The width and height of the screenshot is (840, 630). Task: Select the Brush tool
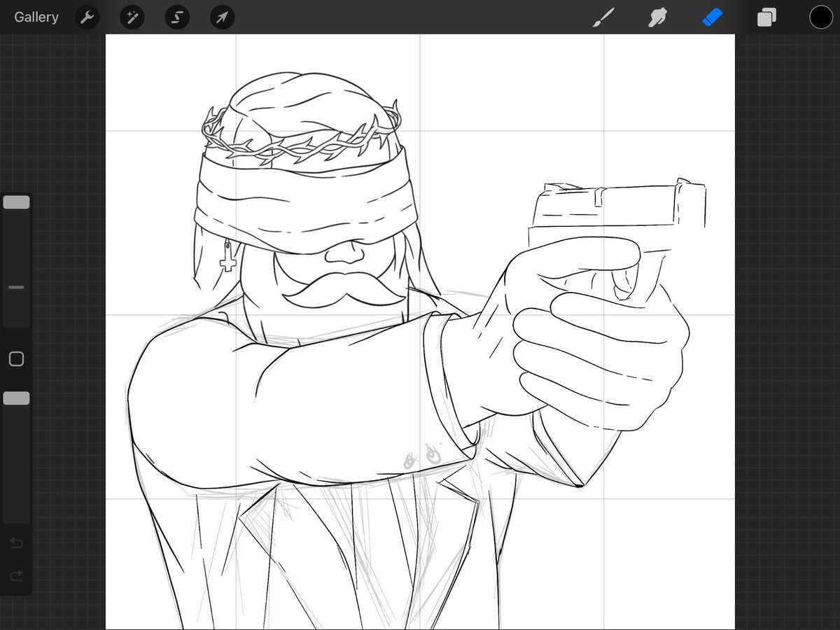point(602,17)
